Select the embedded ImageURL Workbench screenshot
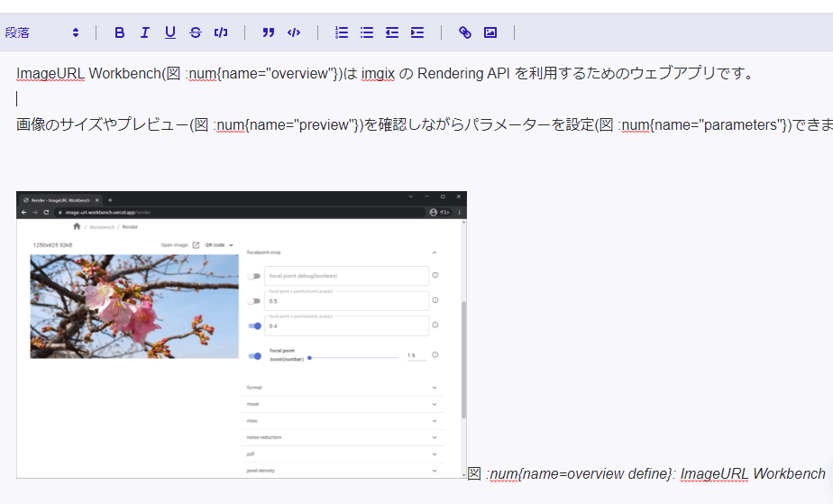 tap(242, 334)
